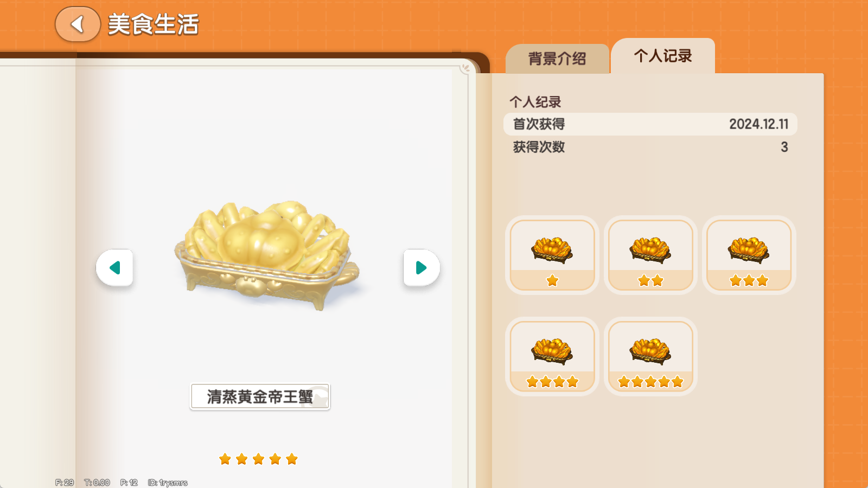Click the page corner curl icon

coord(465,68)
